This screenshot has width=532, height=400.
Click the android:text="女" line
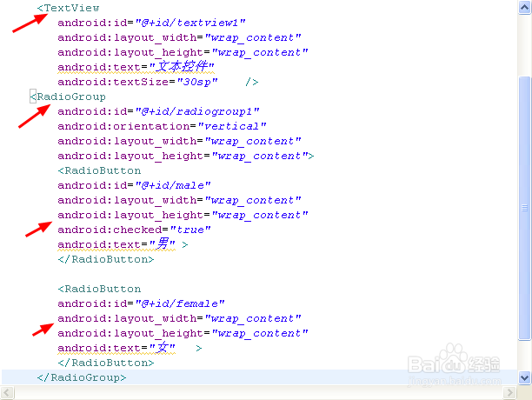pos(130,348)
